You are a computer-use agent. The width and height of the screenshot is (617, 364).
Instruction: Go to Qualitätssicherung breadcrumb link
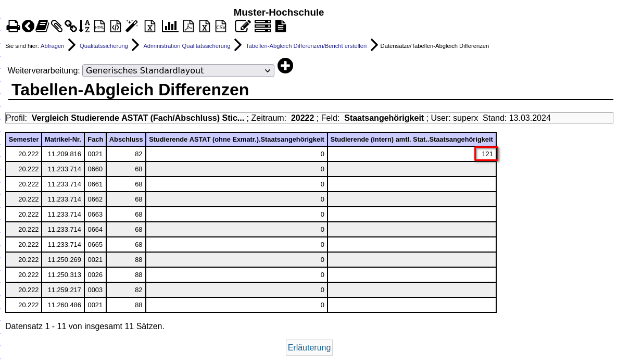[x=104, y=46]
